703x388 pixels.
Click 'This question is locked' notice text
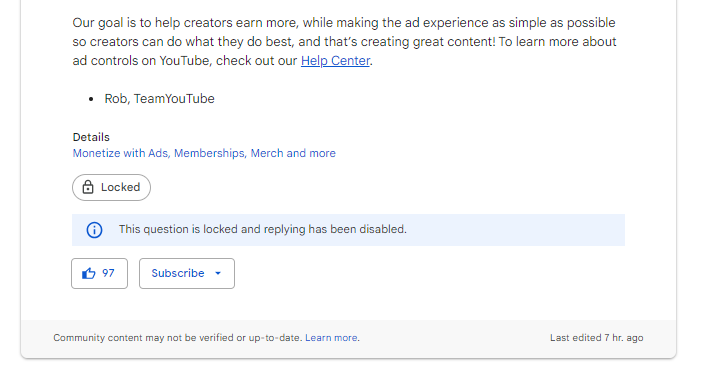point(263,229)
